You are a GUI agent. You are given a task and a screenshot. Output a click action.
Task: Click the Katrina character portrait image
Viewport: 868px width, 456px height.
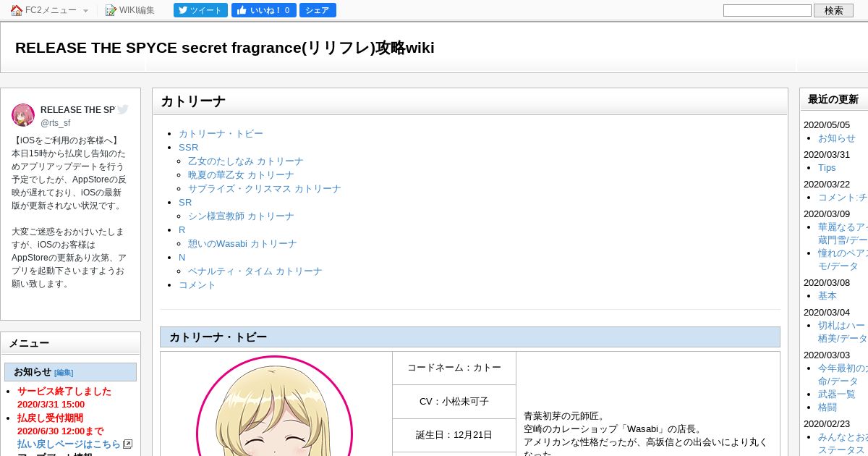[274, 406]
